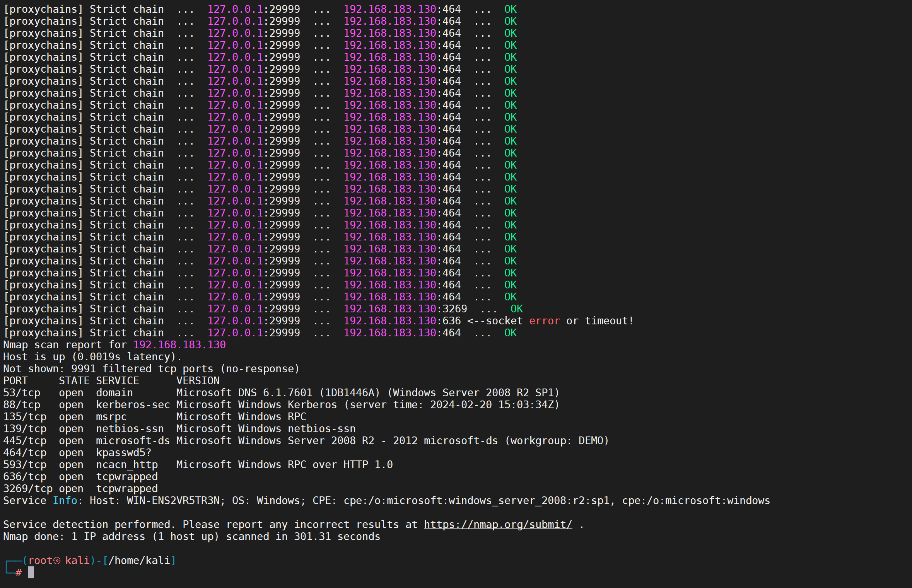This screenshot has width=912, height=588.
Task: Click the terminal cursor at the prompt
Action: (31, 573)
